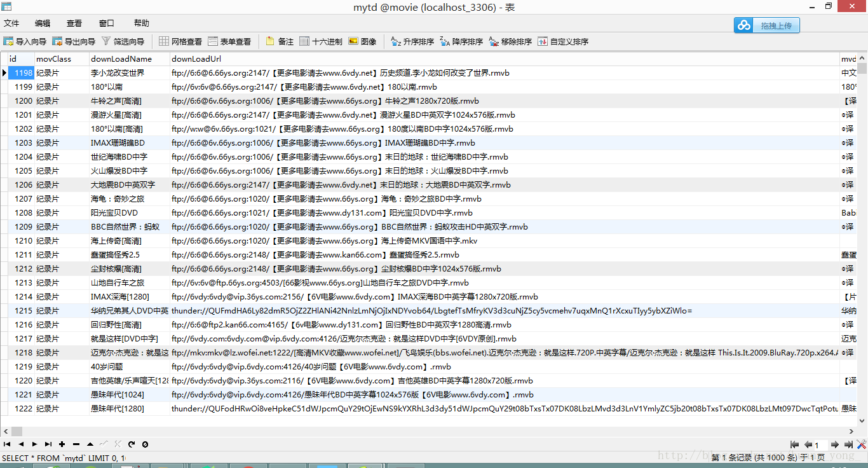Open the page limit settings tools icon
Viewport: 868px width, 468px height.
tap(862, 444)
